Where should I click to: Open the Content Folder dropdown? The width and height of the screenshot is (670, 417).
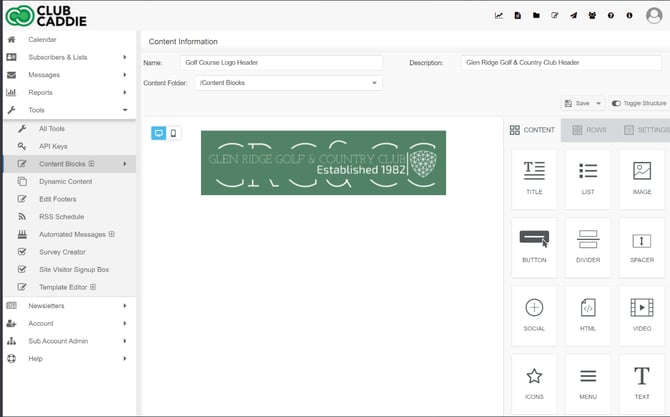pos(290,82)
